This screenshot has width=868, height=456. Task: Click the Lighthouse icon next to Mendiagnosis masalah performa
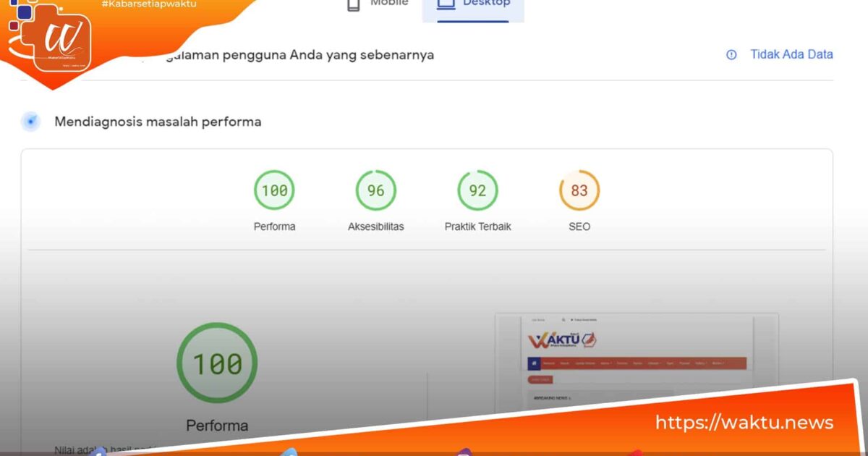[x=30, y=121]
